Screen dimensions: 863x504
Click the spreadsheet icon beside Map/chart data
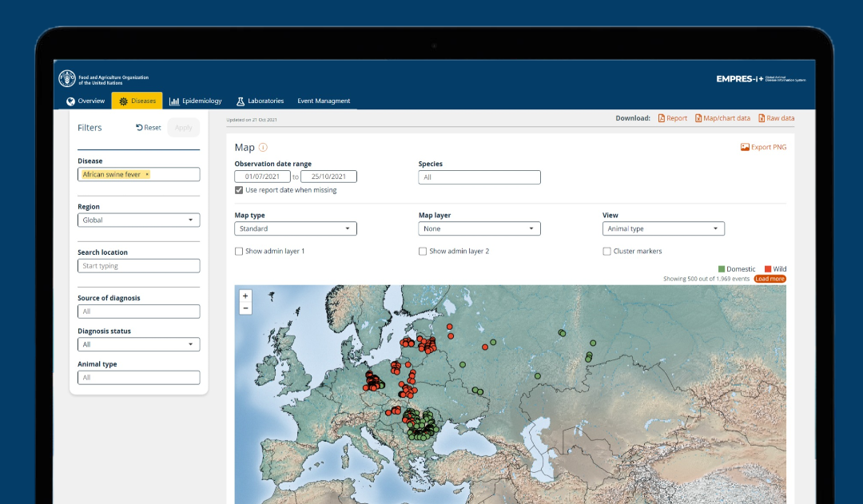(x=698, y=118)
